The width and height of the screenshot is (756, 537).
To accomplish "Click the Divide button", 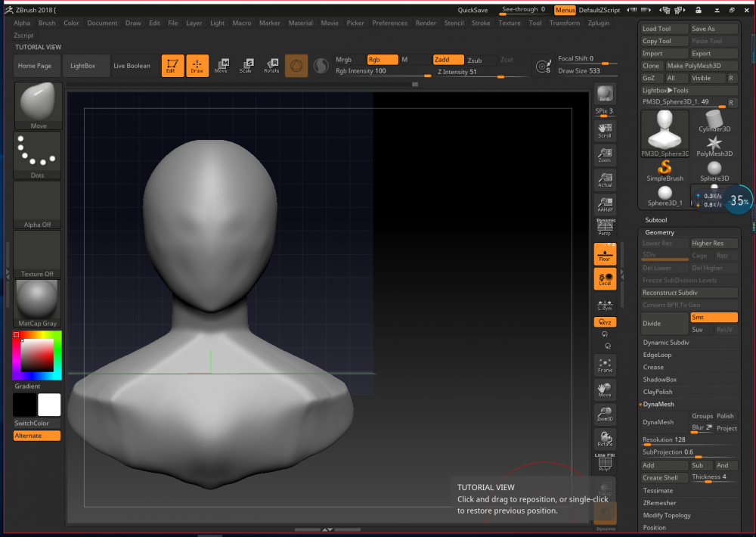I will pos(665,323).
